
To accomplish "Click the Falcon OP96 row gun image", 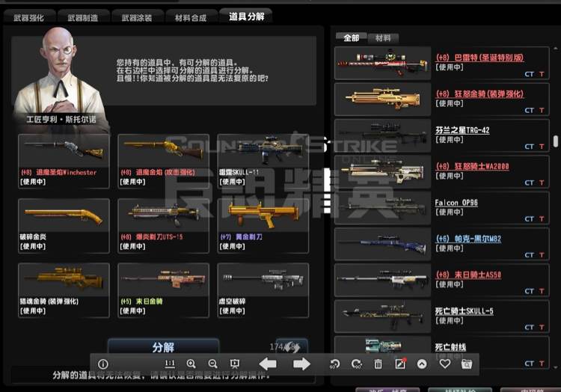I will coord(382,208).
